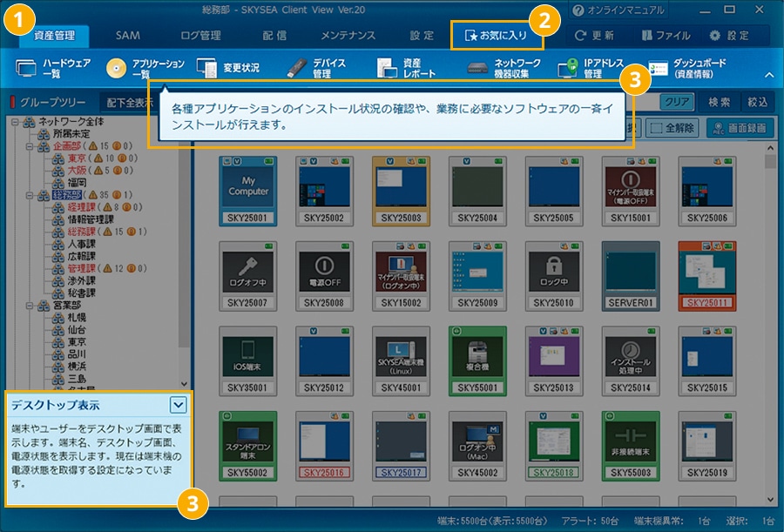Open the gear 設定 button at top right
The image size is (784, 532).
[729, 36]
